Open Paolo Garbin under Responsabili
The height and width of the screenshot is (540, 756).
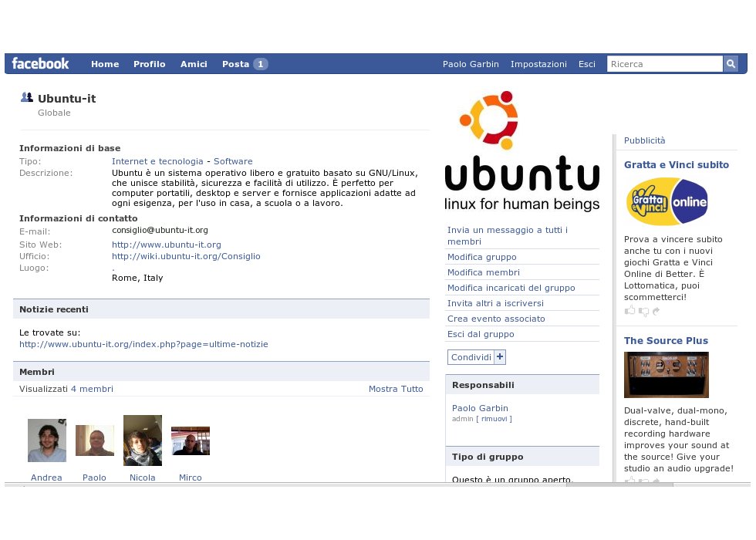480,408
